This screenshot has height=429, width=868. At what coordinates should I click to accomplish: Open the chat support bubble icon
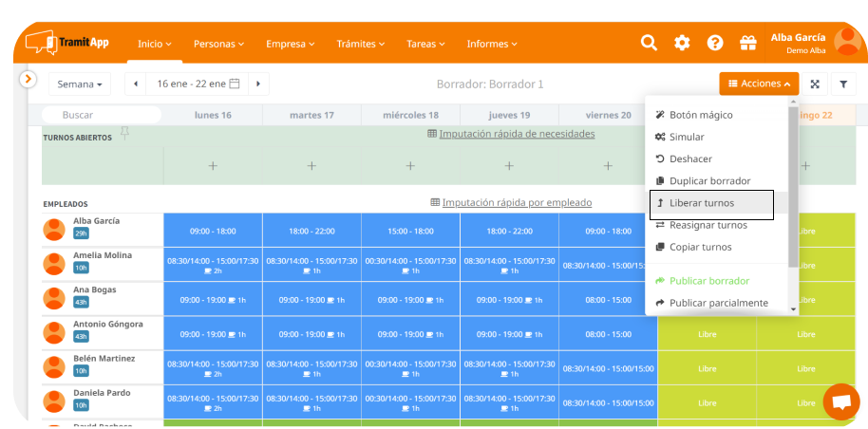840,401
